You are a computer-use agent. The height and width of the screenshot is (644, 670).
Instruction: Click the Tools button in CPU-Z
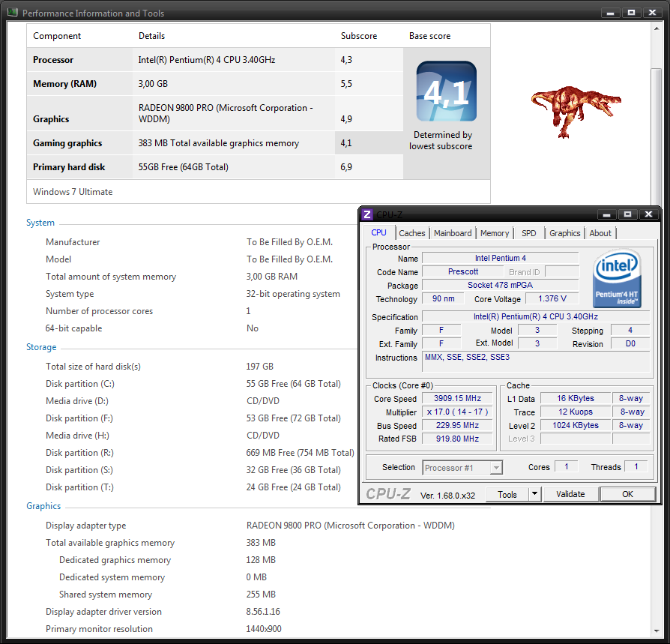click(507, 494)
